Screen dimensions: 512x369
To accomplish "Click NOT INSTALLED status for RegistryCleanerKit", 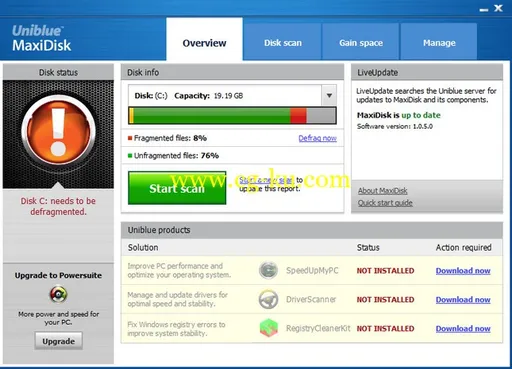I will (x=385, y=328).
